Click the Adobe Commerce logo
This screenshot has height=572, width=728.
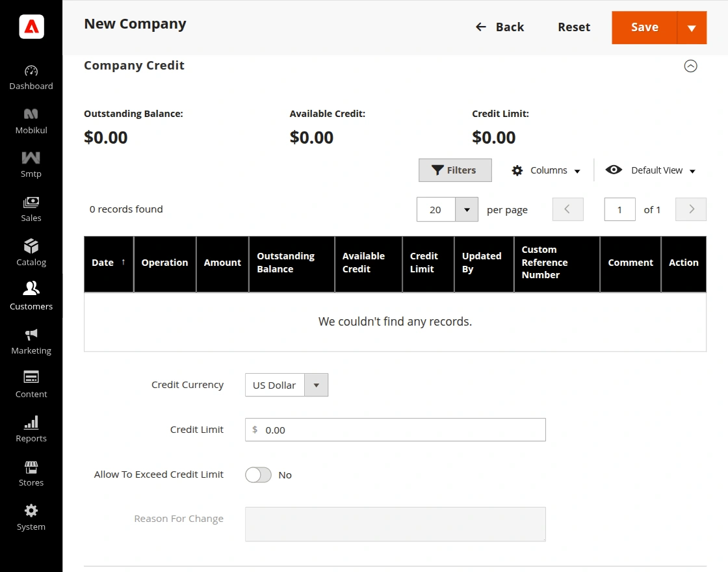pos(32,27)
